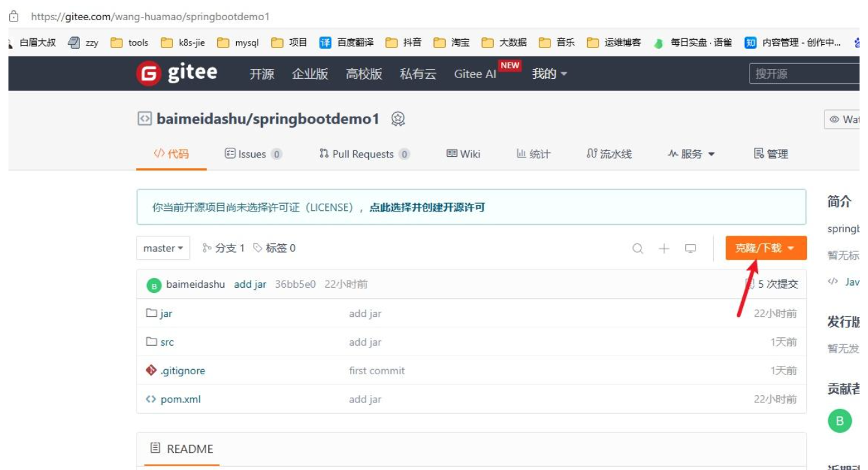Image resolution: width=868 pixels, height=470 pixels.
Task: Click the browser address bar URL
Action: pyautogui.click(x=150, y=16)
